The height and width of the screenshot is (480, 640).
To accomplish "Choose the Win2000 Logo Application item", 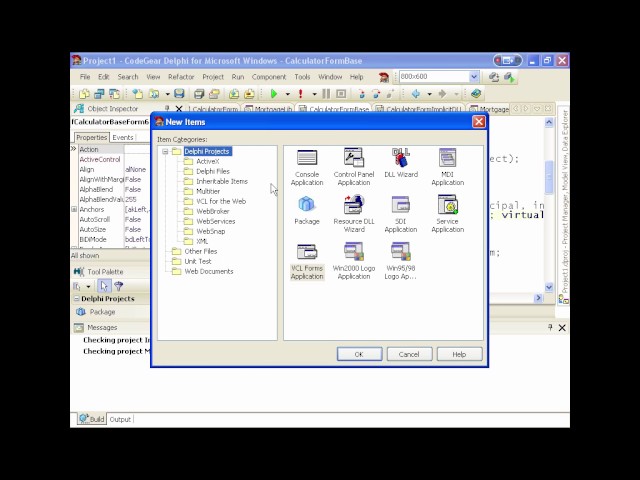I will coord(354,261).
